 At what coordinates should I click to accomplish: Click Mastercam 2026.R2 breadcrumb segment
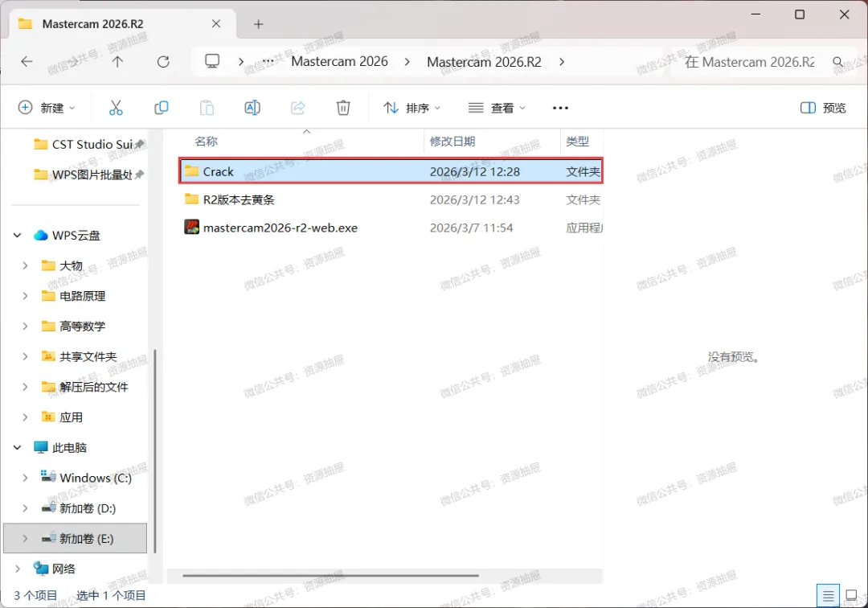(484, 61)
